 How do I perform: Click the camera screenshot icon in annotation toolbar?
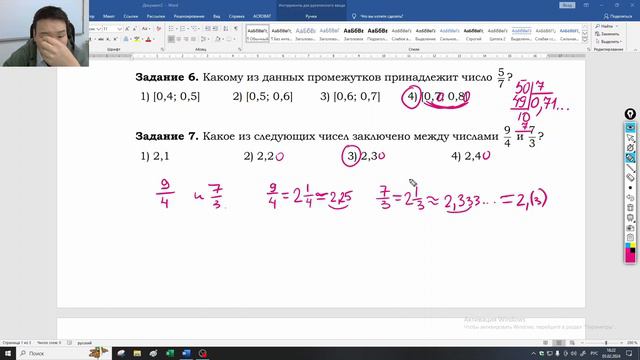pyautogui.click(x=630, y=228)
